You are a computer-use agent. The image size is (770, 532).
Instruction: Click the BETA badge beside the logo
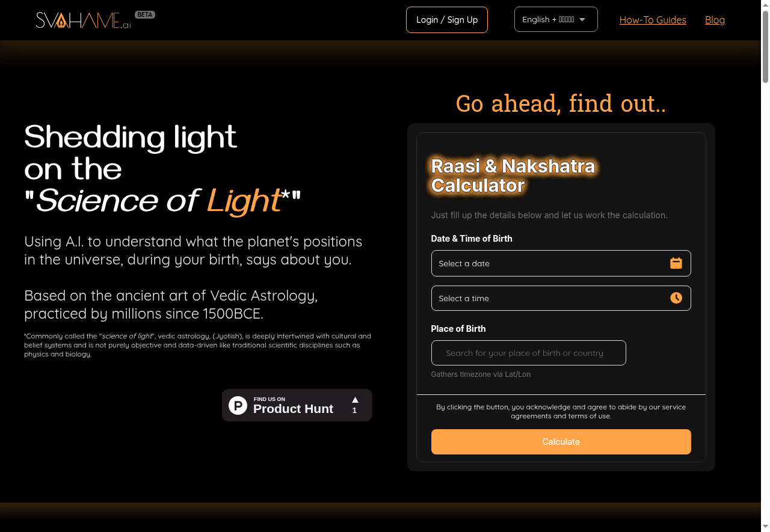(x=145, y=14)
